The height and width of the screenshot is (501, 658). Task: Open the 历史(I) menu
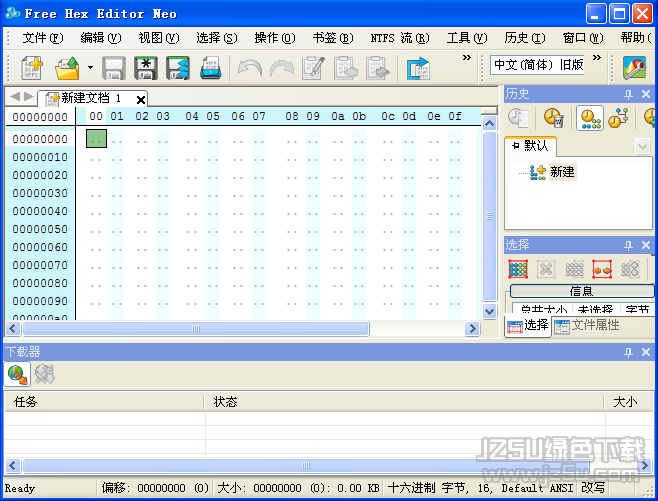[x=525, y=38]
